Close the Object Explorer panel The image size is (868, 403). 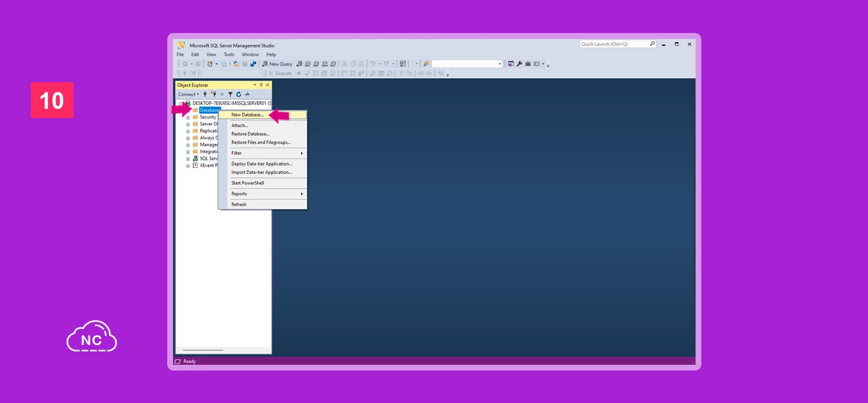point(267,85)
